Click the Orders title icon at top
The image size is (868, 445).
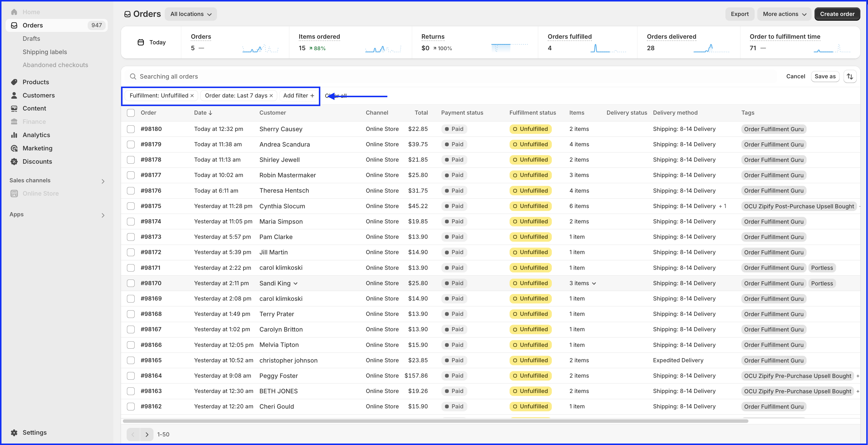point(127,14)
